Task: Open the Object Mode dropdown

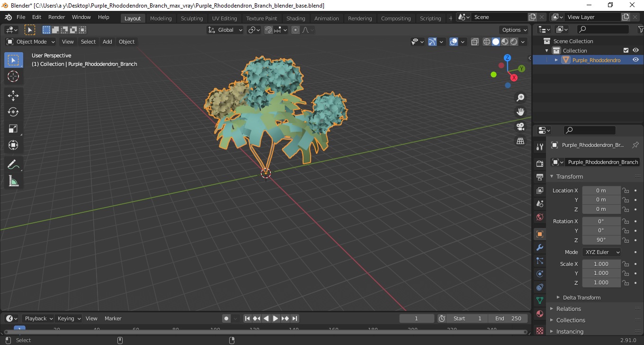Action: (31, 42)
